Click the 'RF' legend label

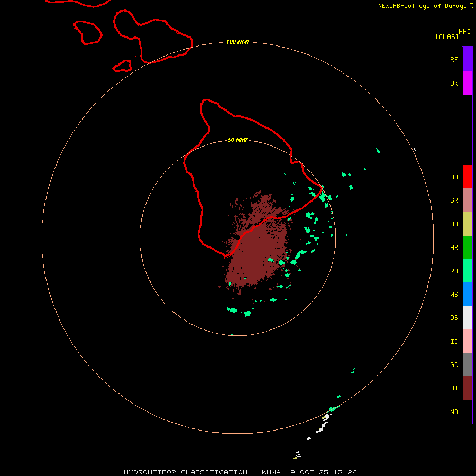454,59
